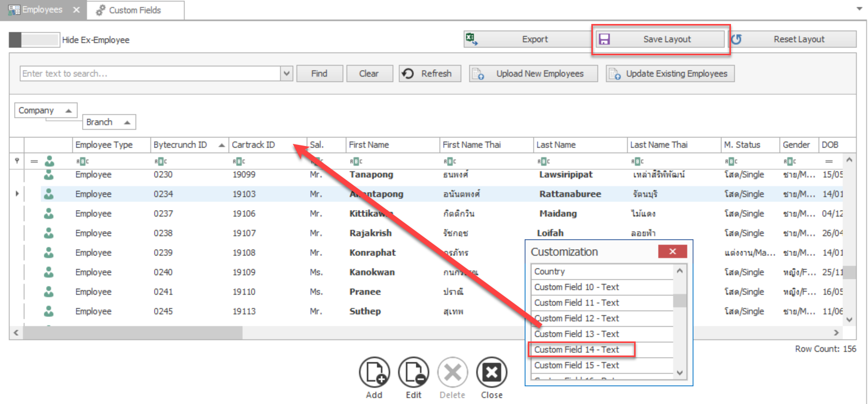Click the Find button
The width and height of the screenshot is (868, 404).
tap(319, 74)
